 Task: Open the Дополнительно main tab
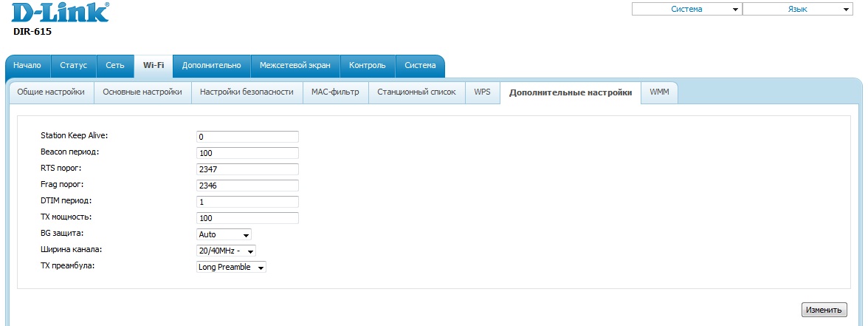click(x=211, y=65)
